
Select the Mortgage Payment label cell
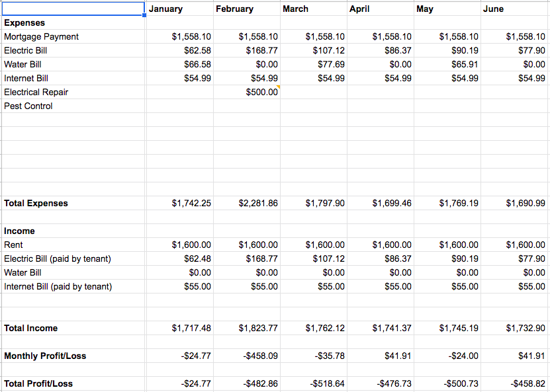point(73,36)
